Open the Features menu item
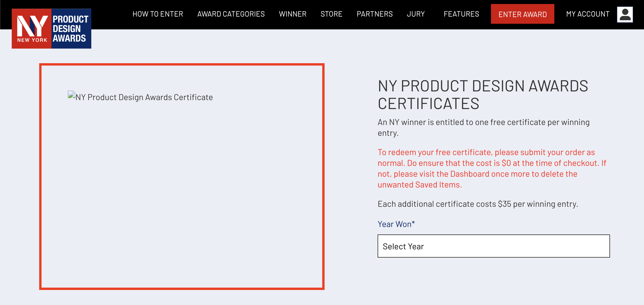 (461, 14)
